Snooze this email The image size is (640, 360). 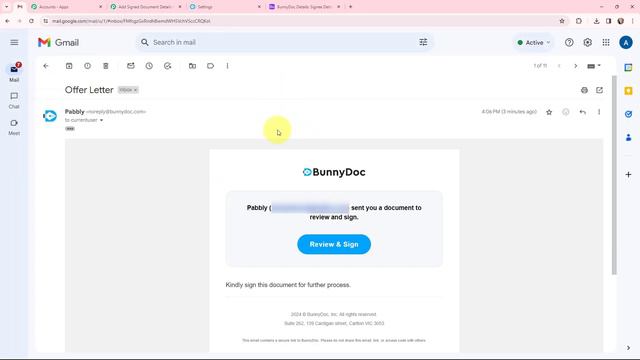coord(149,66)
